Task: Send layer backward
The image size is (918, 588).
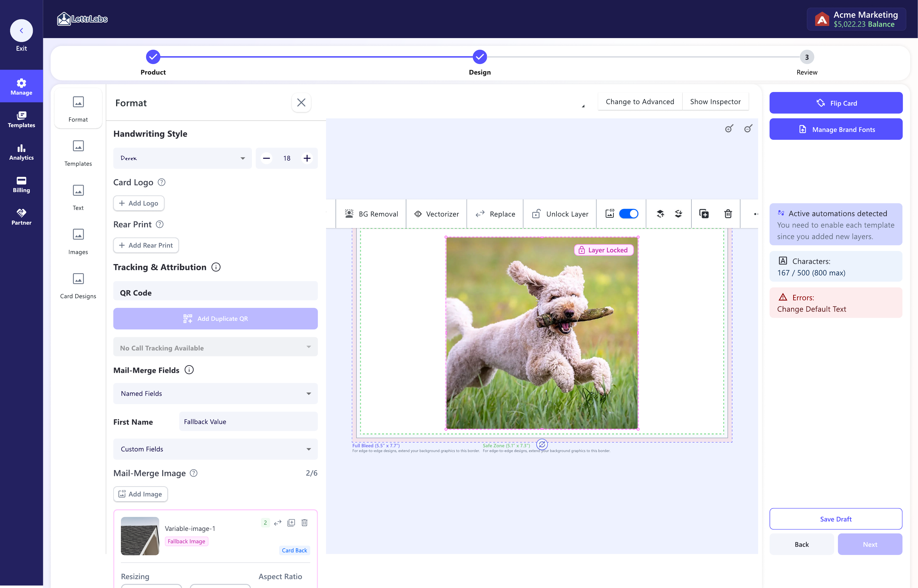Action: [678, 214]
